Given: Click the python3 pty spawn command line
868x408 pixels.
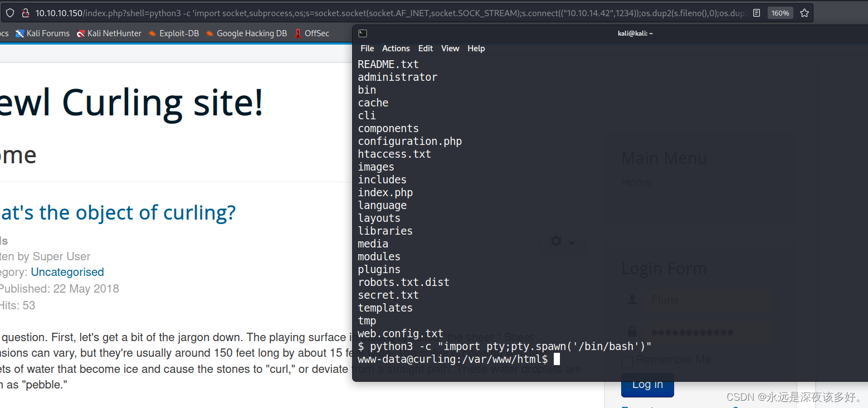Looking at the screenshot, I should pyautogui.click(x=504, y=346).
